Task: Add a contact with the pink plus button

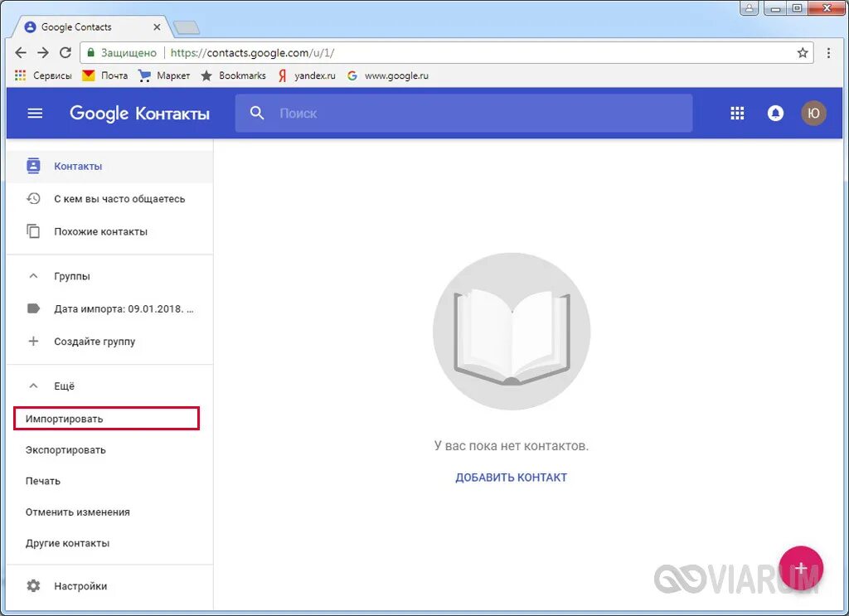Action: (x=800, y=569)
